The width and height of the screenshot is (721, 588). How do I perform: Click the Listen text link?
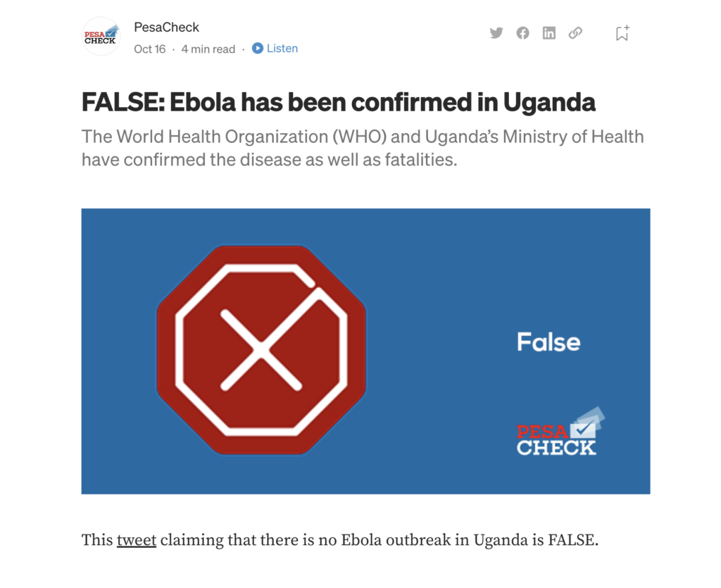click(282, 49)
